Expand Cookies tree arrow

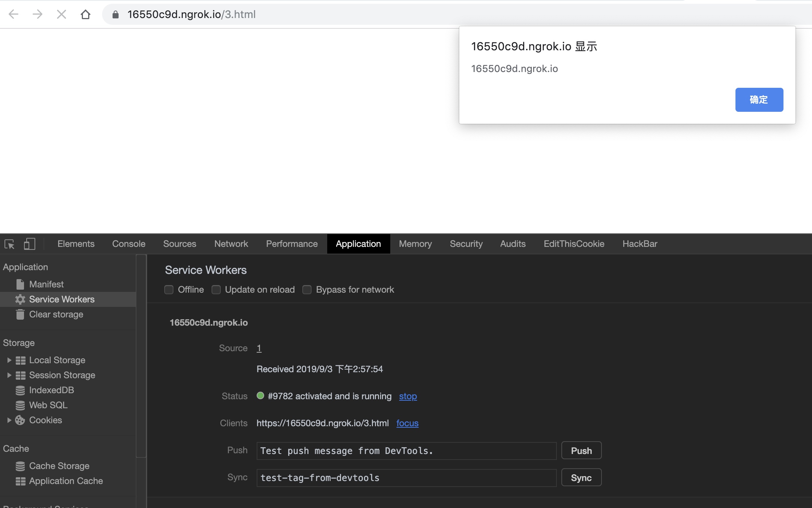tap(9, 420)
